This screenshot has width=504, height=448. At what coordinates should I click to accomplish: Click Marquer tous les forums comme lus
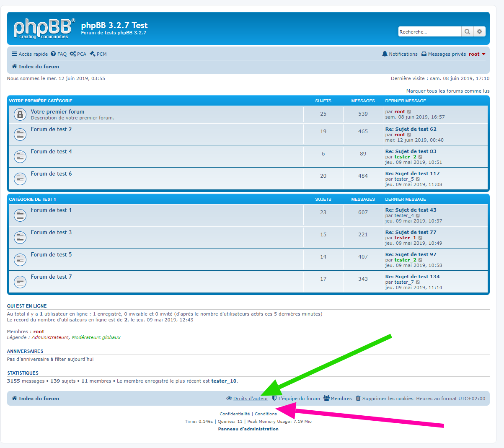(x=447, y=91)
